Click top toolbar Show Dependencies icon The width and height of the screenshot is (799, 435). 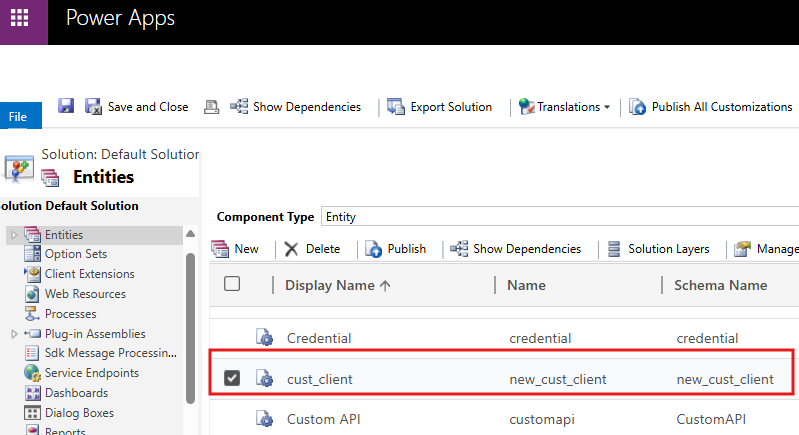coord(239,106)
